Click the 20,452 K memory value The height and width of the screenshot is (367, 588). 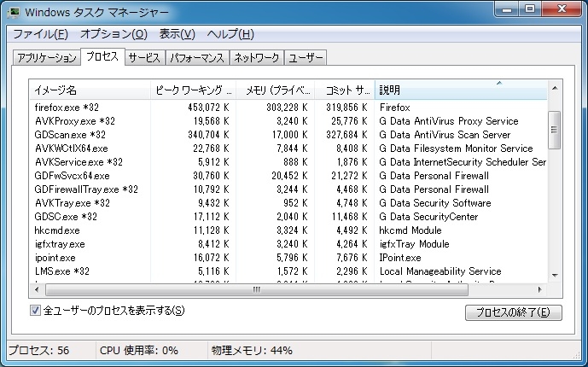point(289,176)
